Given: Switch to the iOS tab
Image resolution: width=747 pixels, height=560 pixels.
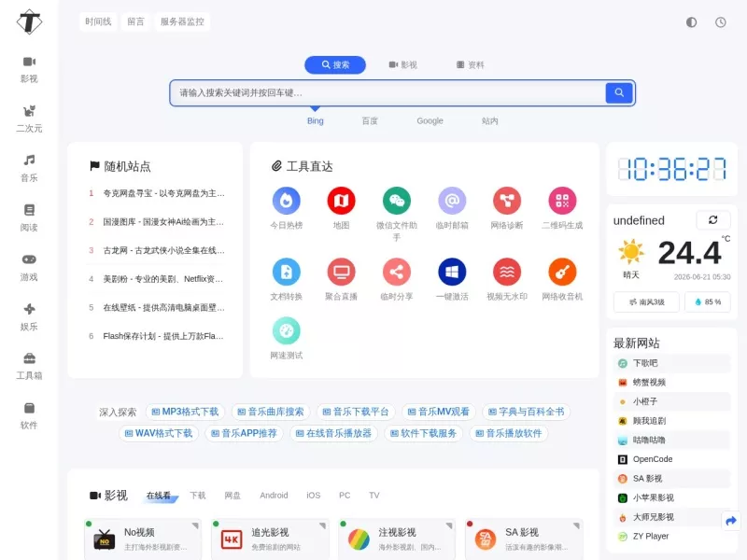Looking at the screenshot, I should click(314, 496).
